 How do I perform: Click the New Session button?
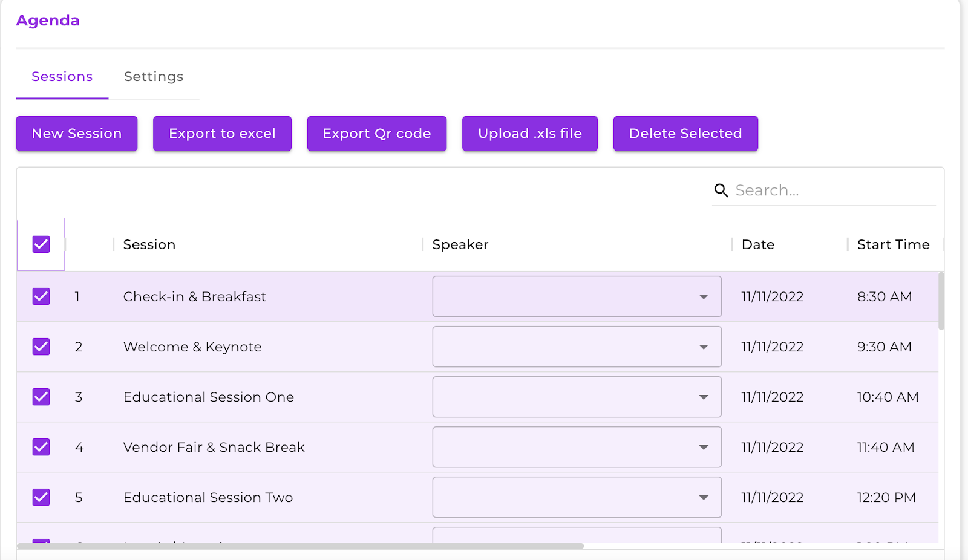[x=77, y=134]
